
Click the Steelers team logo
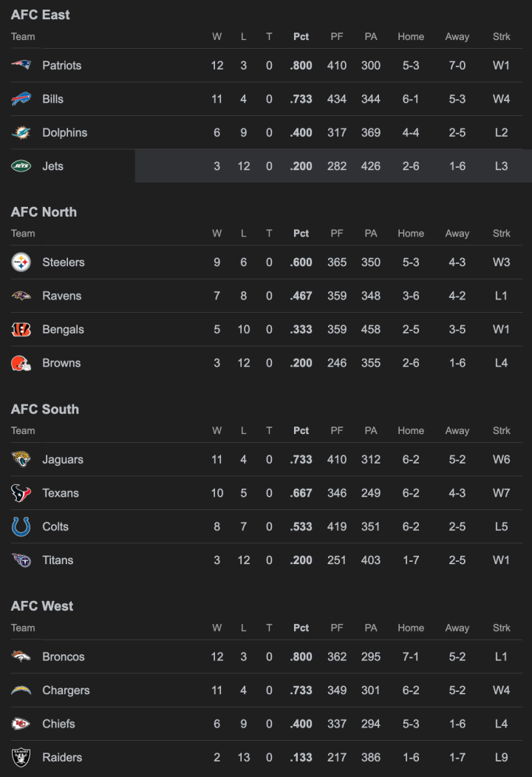coord(21,262)
